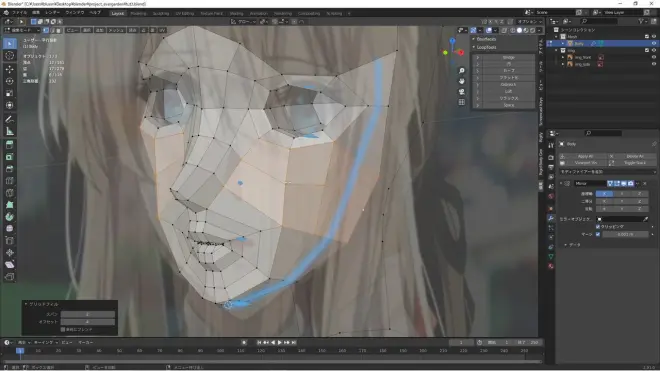The image size is (660, 371).
Task: Open the Material properties tab
Action: click(x=551, y=267)
